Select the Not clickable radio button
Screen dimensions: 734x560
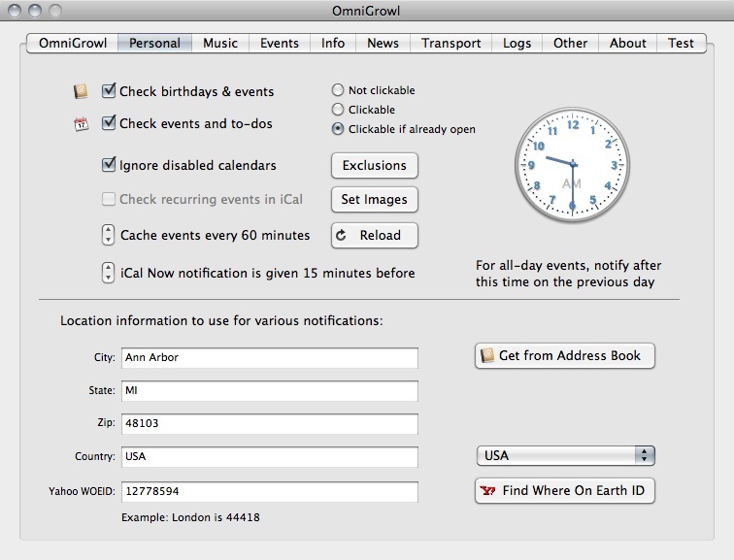[x=338, y=90]
